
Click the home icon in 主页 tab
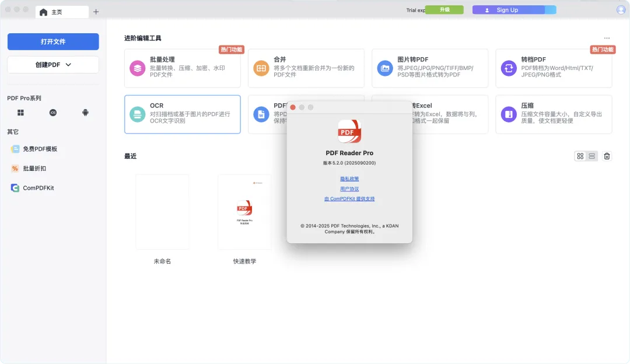point(43,12)
